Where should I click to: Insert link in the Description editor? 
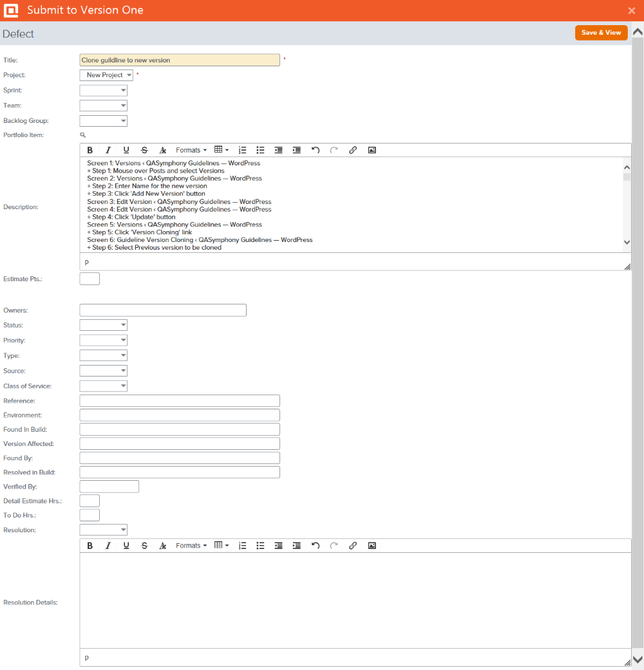click(x=353, y=150)
